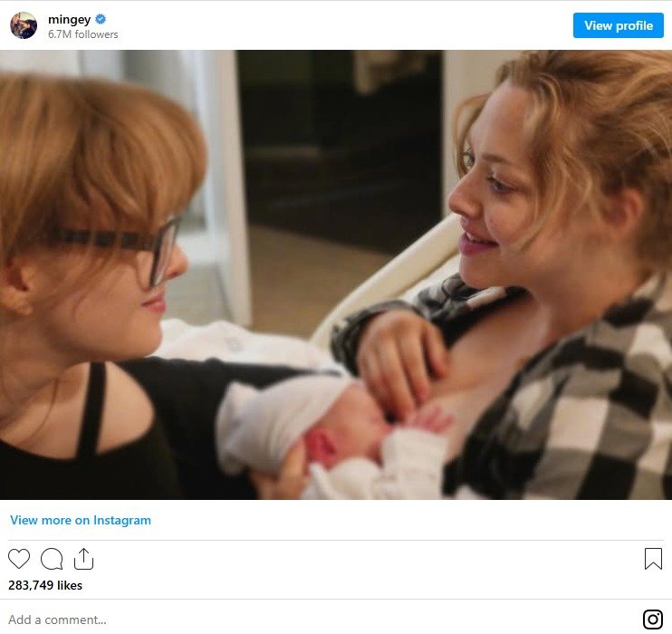This screenshot has width=672, height=634.
Task: View the 283,749 likes count
Action: (45, 585)
